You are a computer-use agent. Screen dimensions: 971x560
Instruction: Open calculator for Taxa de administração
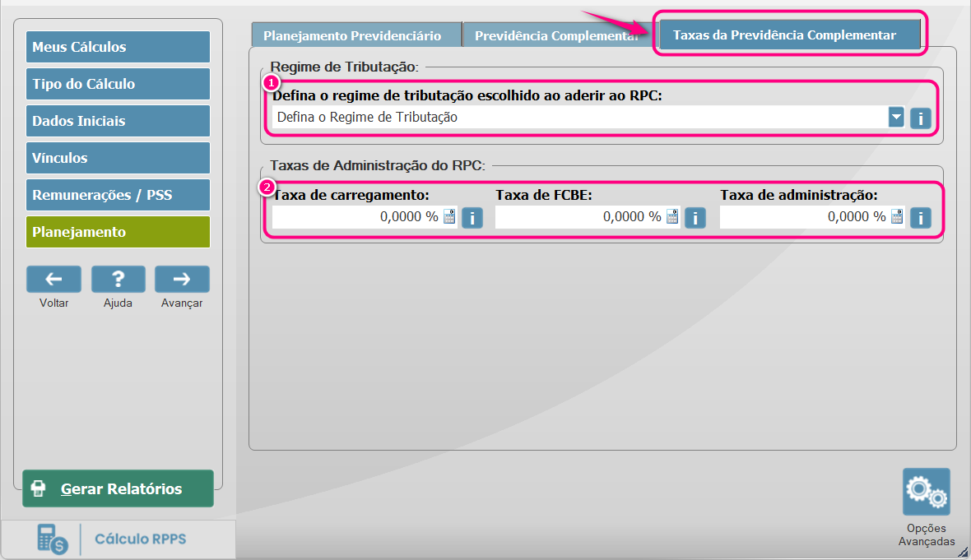(x=897, y=216)
